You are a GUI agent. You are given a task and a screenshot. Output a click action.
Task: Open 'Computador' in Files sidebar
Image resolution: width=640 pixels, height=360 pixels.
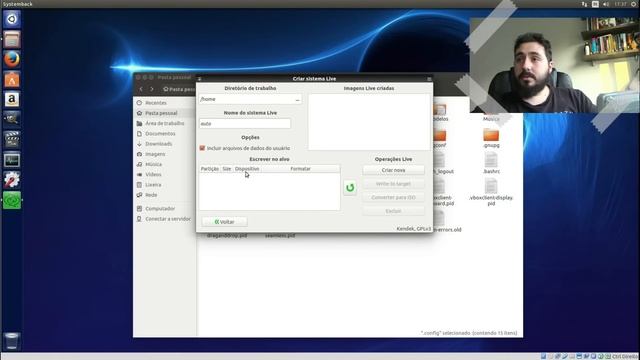click(160, 209)
